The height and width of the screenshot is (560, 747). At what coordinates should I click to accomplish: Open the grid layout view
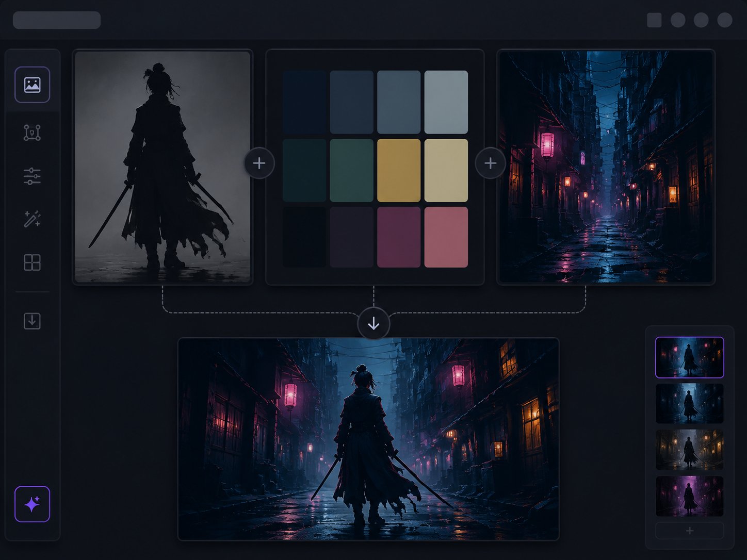click(32, 262)
